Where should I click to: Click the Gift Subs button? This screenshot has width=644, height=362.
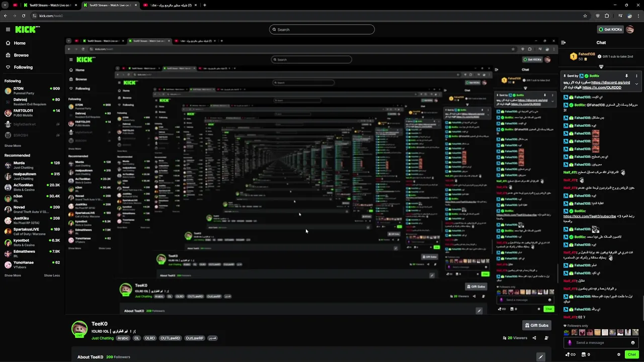536,325
